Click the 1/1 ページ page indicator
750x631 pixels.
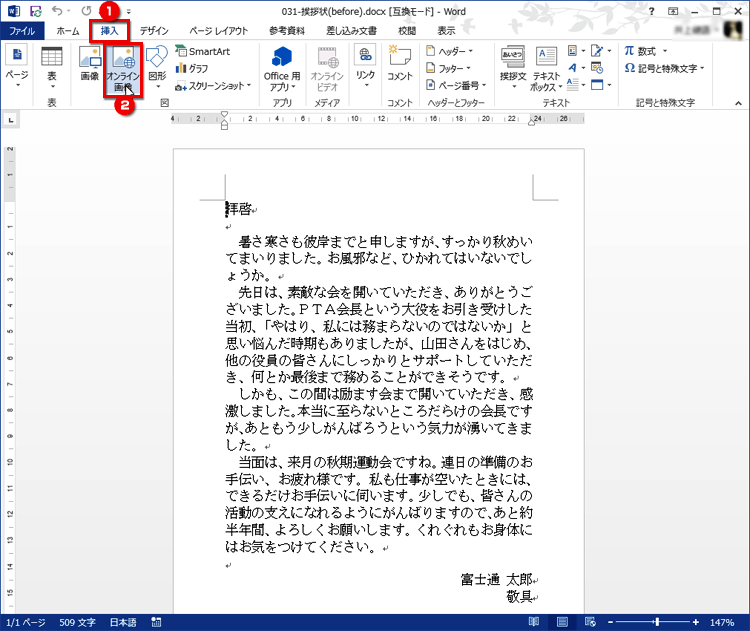pyautogui.click(x=26, y=622)
